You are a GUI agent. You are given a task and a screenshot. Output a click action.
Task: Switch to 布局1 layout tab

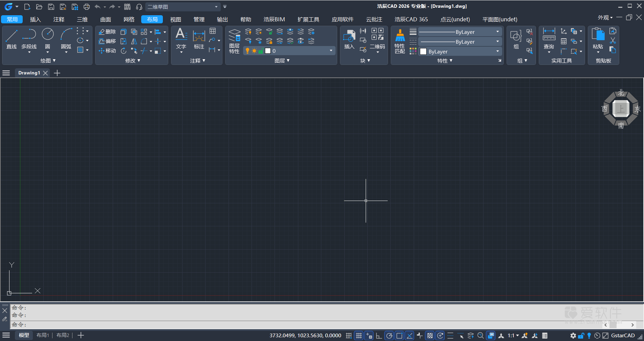click(x=43, y=335)
